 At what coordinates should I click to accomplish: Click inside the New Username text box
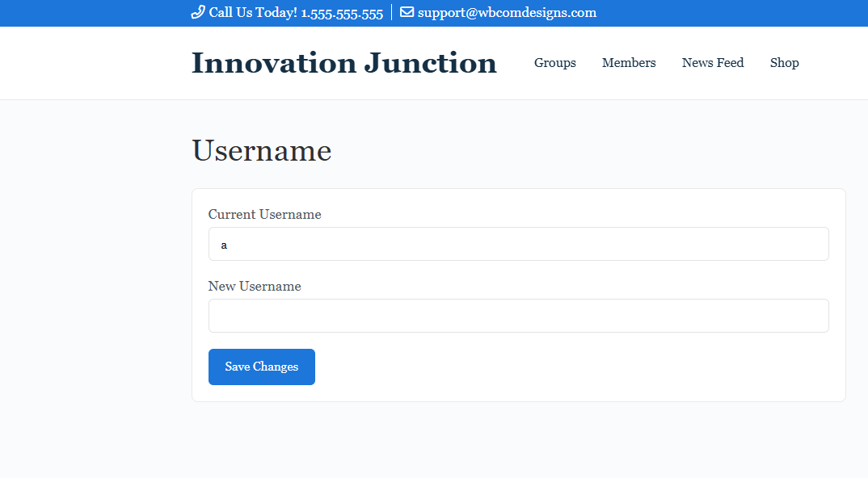click(518, 316)
